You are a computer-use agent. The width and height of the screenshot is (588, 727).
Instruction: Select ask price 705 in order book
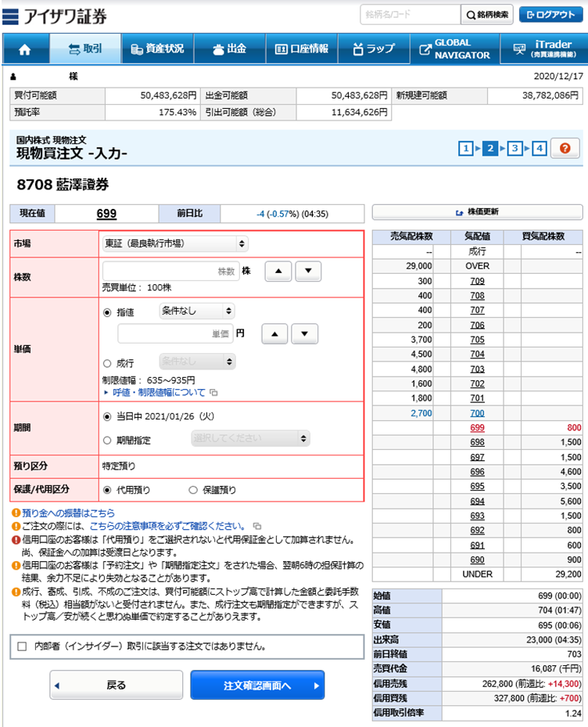click(477, 340)
